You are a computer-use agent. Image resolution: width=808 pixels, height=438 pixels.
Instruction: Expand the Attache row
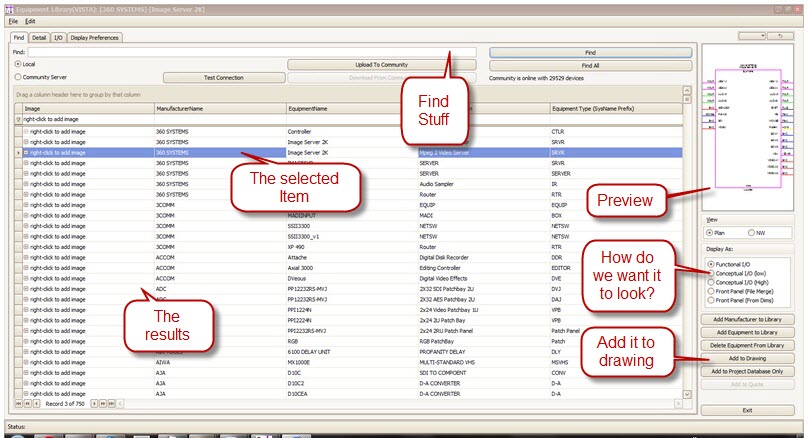[26, 258]
